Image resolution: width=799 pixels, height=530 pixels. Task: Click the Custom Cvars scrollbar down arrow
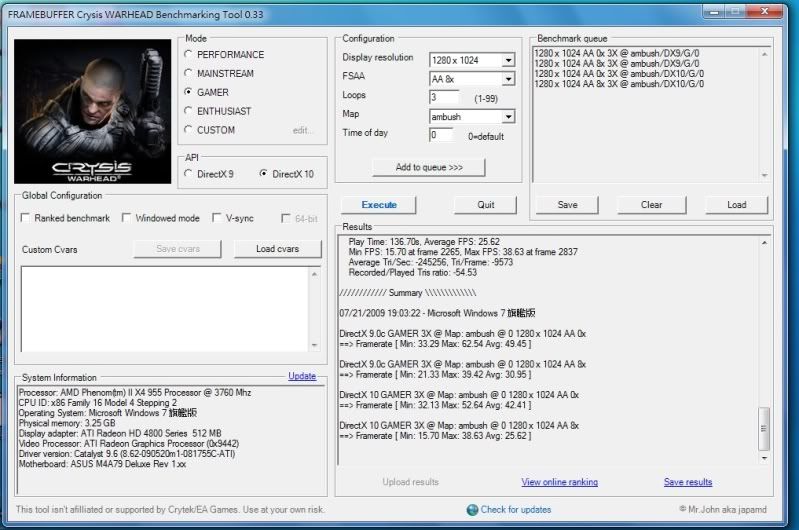point(314,345)
